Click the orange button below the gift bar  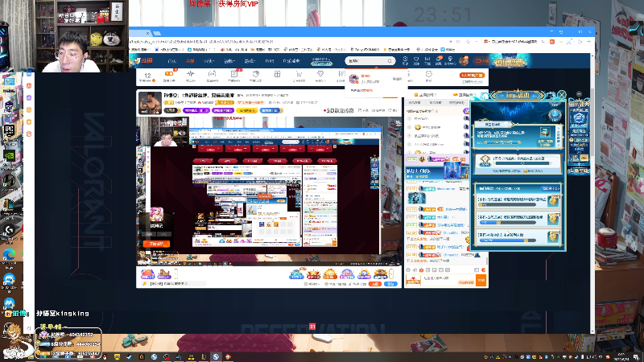point(374,284)
